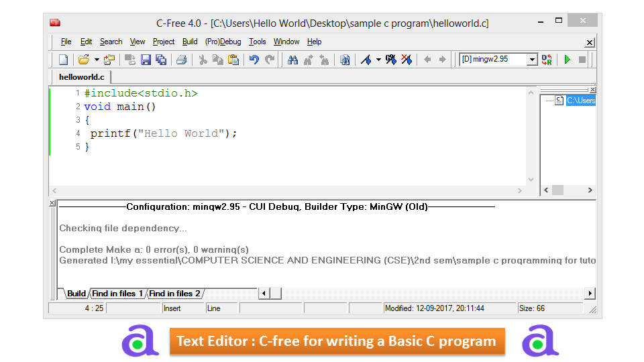The width and height of the screenshot is (644, 362).
Task: Close the file tree side panel
Action: coord(592,89)
